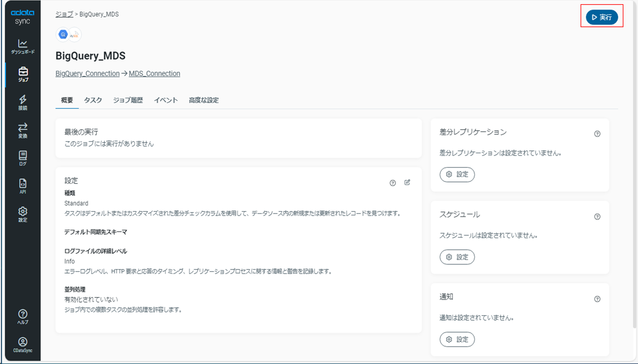The image size is (638, 364).
Task: Click the 有効化されていない parallel processing value
Action: click(91, 300)
